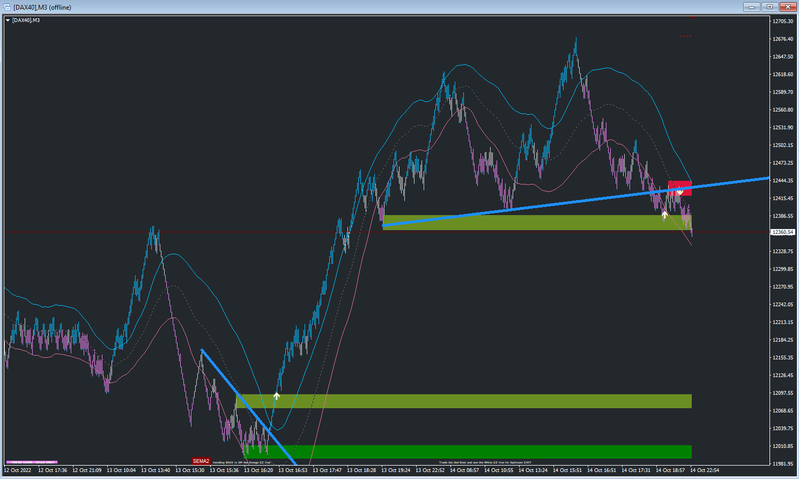Viewport: 799px width, 479px height.
Task: Click the olive rectangle near 12097.55
Action: click(x=464, y=401)
